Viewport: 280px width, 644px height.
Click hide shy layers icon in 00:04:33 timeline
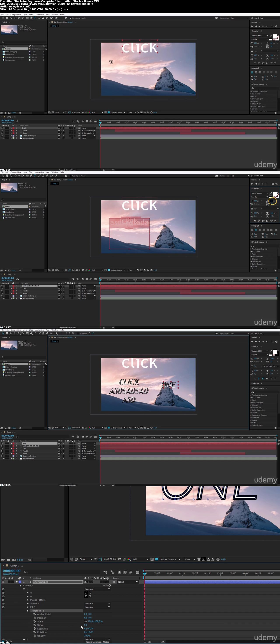click(119, 572)
